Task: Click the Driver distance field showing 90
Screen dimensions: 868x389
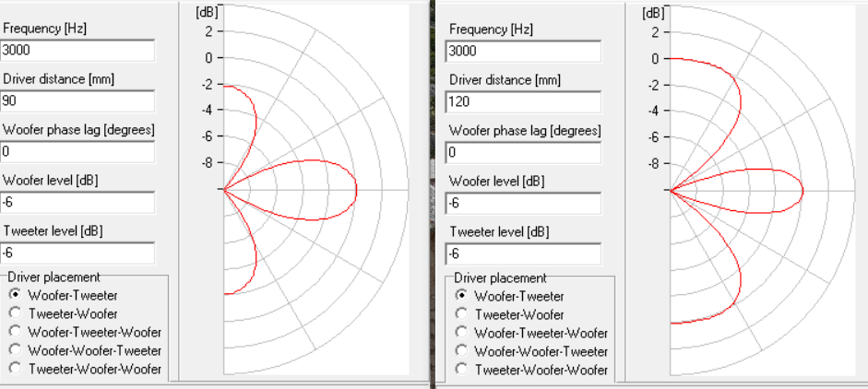Action: point(77,100)
